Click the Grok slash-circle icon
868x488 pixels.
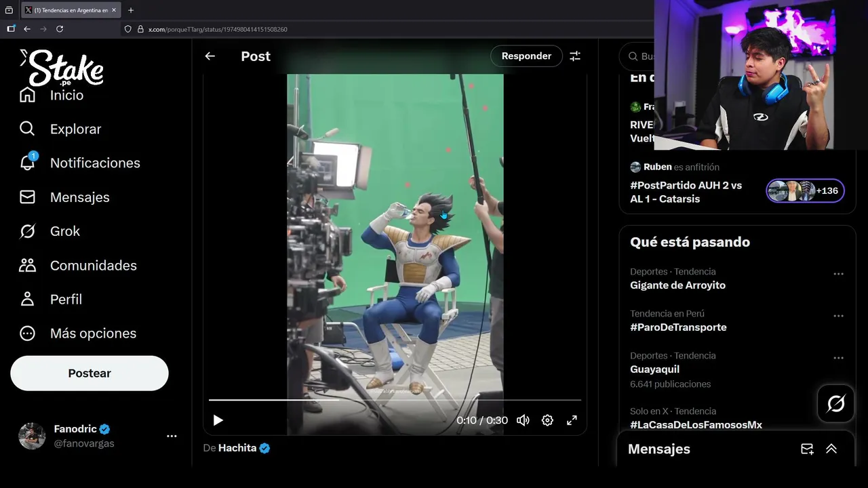pos(27,231)
